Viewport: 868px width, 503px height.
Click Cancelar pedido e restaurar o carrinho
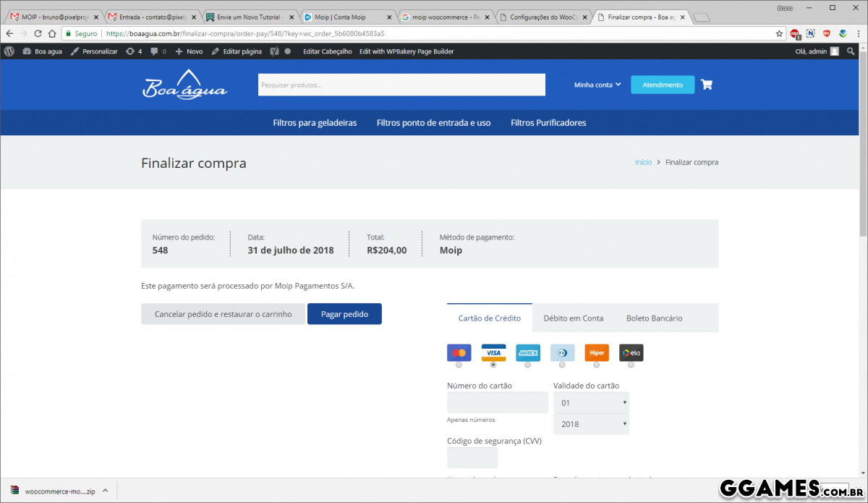coord(223,314)
